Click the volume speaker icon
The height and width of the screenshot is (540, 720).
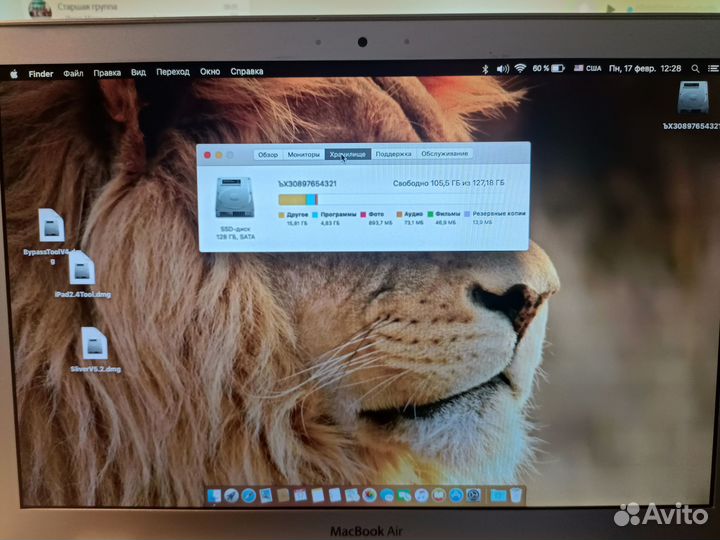tap(502, 69)
